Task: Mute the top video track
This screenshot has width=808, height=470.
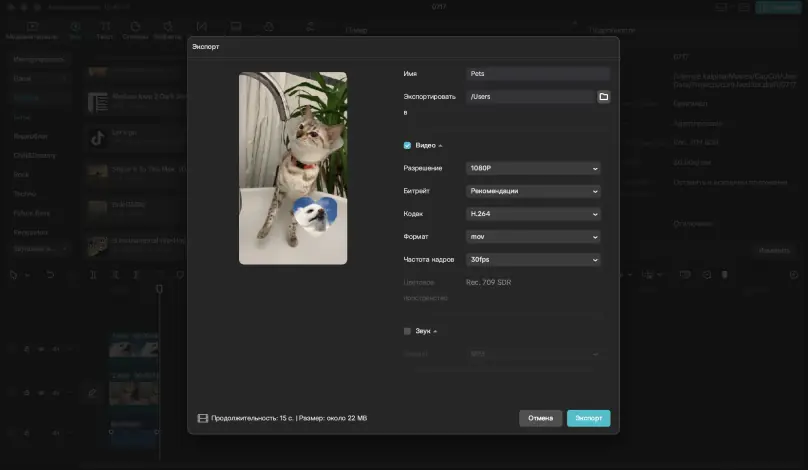Action: (56, 349)
